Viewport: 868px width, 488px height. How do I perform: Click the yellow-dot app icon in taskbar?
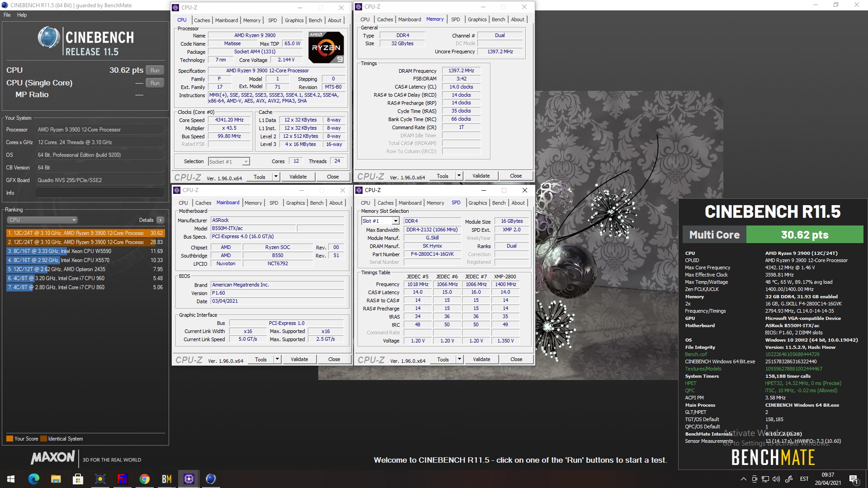pos(100,479)
